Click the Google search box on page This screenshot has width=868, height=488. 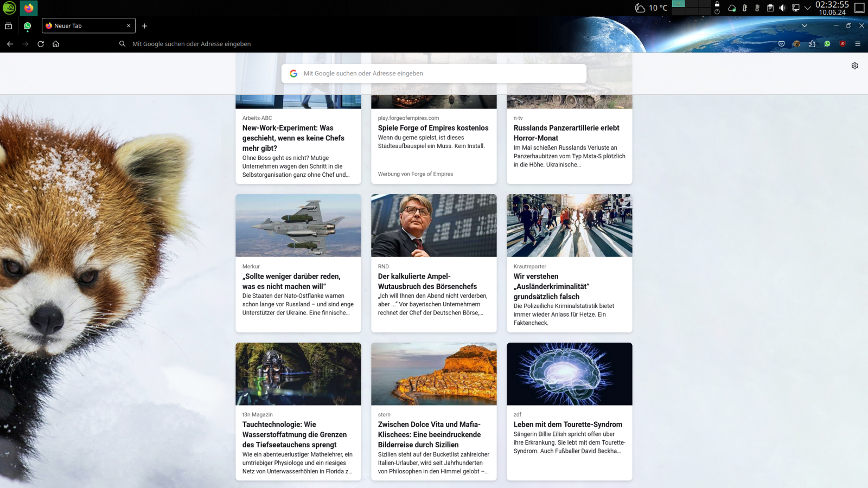(x=434, y=74)
